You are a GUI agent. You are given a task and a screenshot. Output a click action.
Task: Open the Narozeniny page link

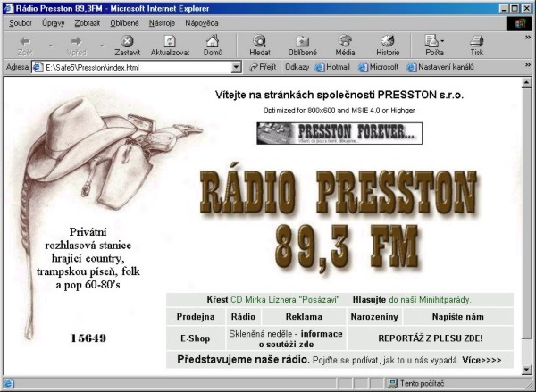point(374,316)
